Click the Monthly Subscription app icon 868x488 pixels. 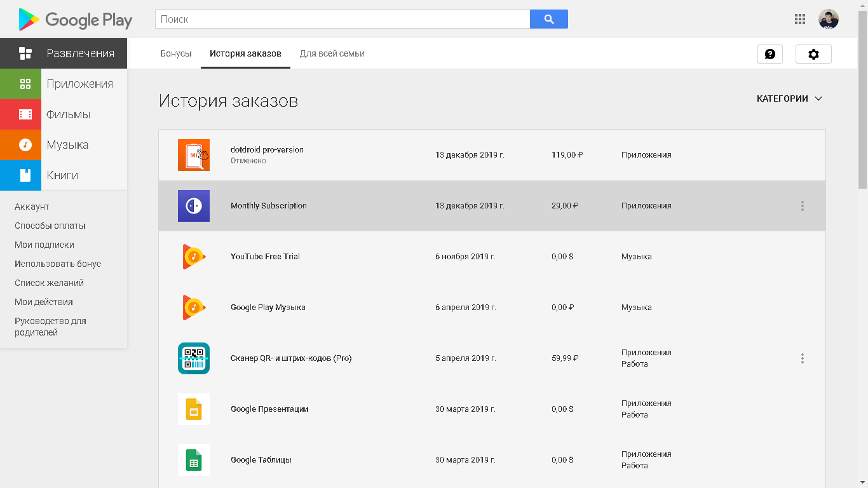[194, 206]
